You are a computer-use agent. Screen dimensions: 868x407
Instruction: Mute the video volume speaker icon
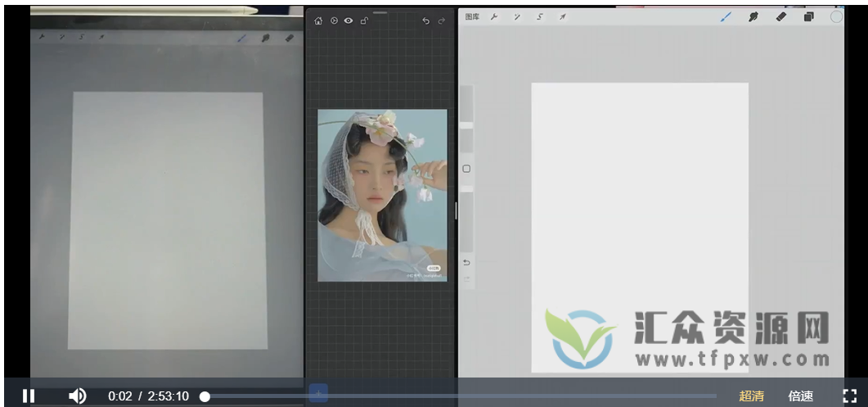pos(77,396)
